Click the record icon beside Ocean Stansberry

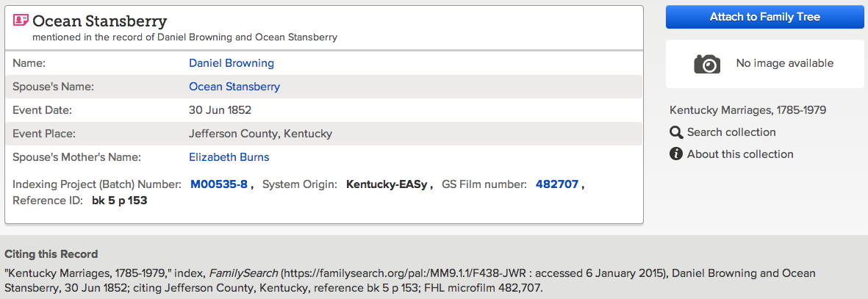click(21, 21)
